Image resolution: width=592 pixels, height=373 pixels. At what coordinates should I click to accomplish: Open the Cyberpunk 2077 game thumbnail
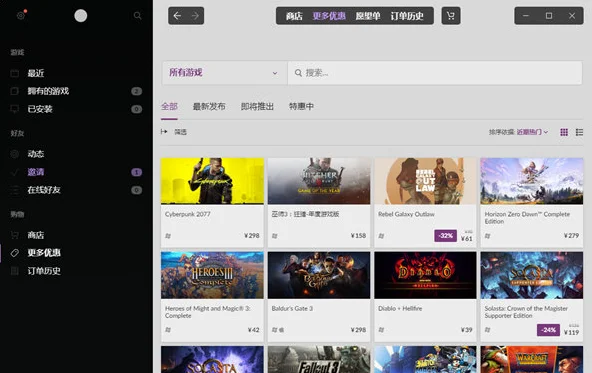(212, 181)
